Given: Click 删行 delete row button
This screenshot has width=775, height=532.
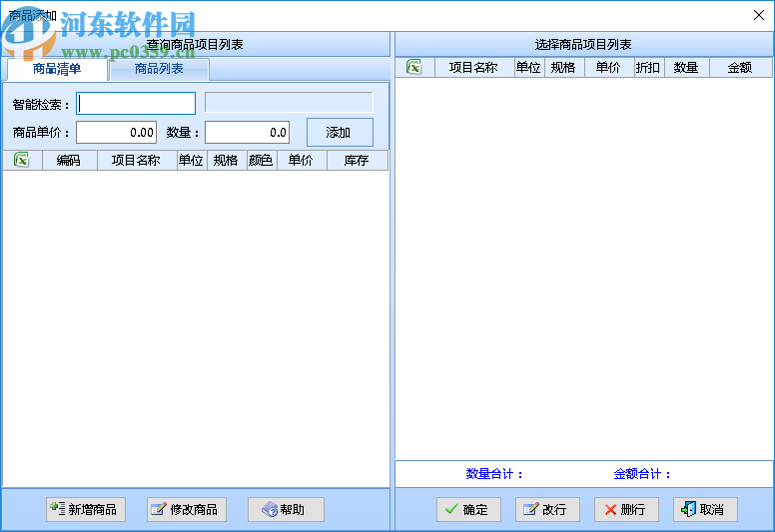Looking at the screenshot, I should (626, 509).
